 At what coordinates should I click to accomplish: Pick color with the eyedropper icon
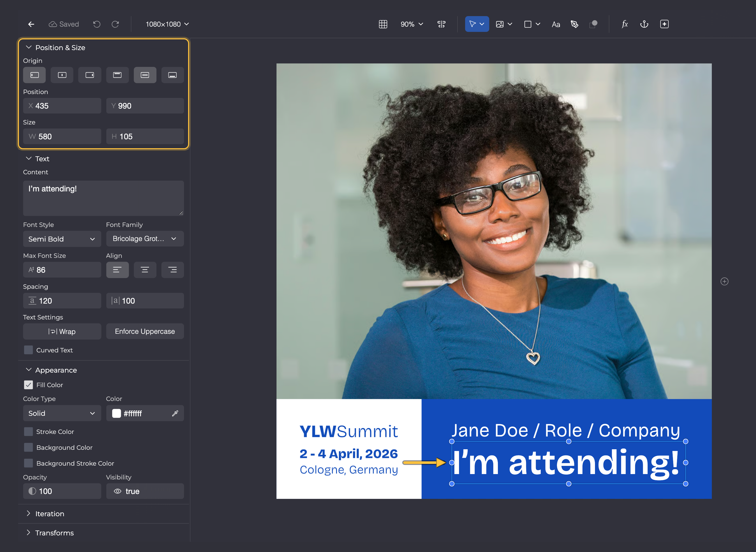175,413
